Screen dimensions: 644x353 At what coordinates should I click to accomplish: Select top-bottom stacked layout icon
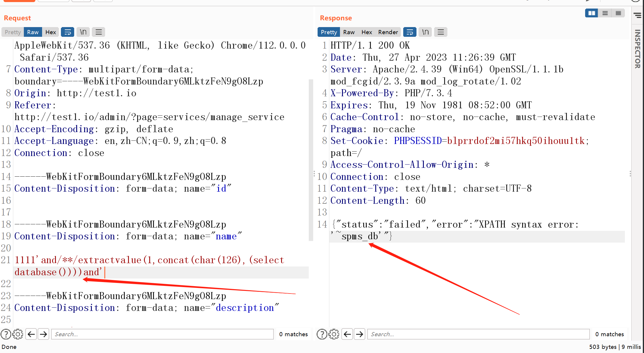tap(605, 13)
